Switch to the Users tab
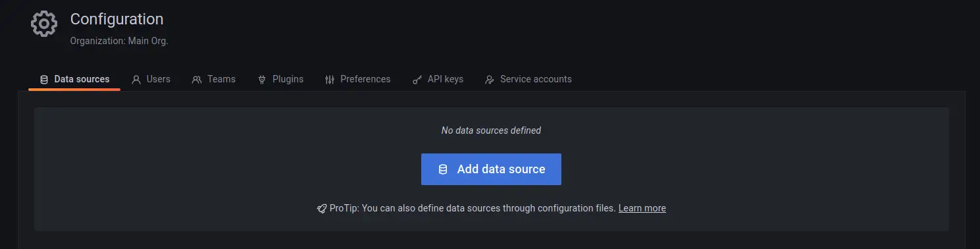Viewport: 980px width, 249px height. pos(151,79)
